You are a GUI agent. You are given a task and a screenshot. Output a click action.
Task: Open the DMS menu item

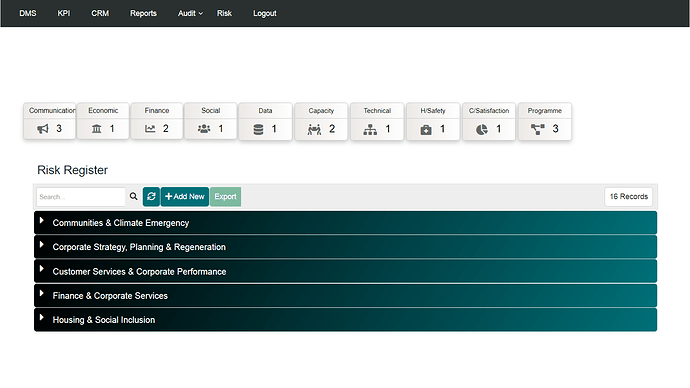tap(28, 13)
